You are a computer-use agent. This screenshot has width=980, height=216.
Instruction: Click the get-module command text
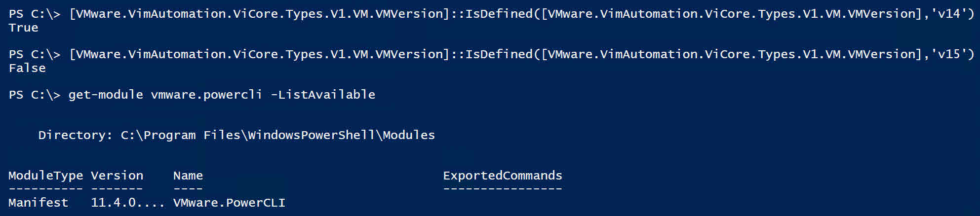point(106,95)
